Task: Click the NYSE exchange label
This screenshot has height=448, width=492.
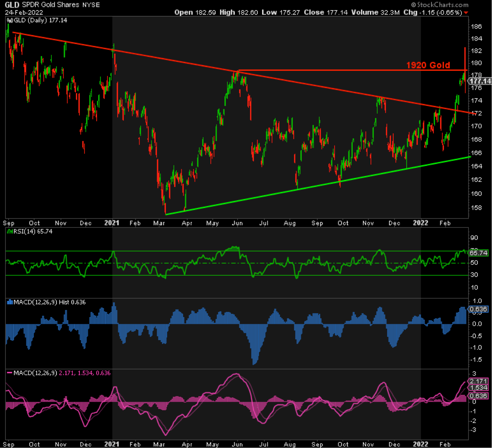Action: (x=91, y=5)
